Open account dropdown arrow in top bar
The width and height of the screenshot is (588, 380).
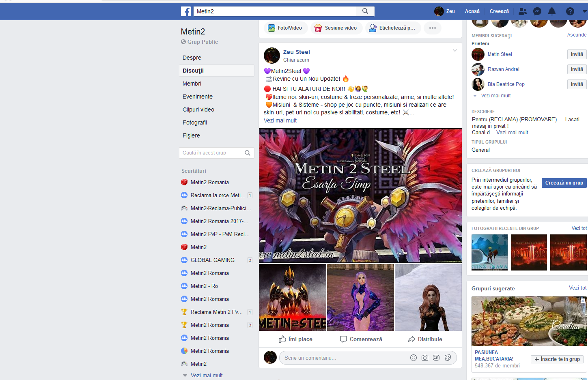(584, 11)
